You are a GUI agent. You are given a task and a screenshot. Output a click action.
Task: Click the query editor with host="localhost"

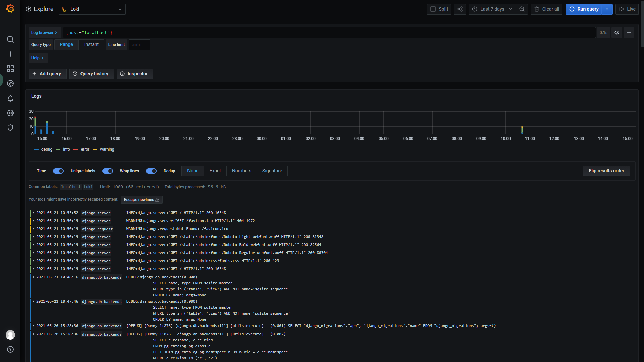(x=329, y=33)
